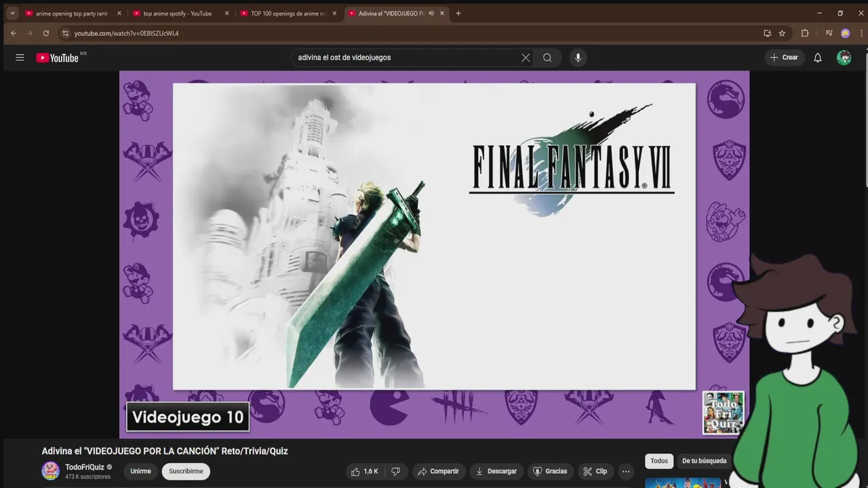Open the account avatar menu
Viewport: 868px width, 488px height.
[844, 58]
